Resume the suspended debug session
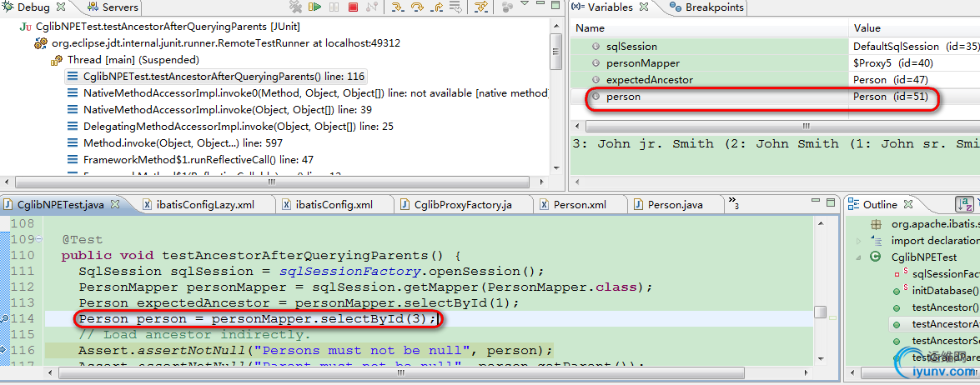The image size is (980, 385). [x=315, y=7]
